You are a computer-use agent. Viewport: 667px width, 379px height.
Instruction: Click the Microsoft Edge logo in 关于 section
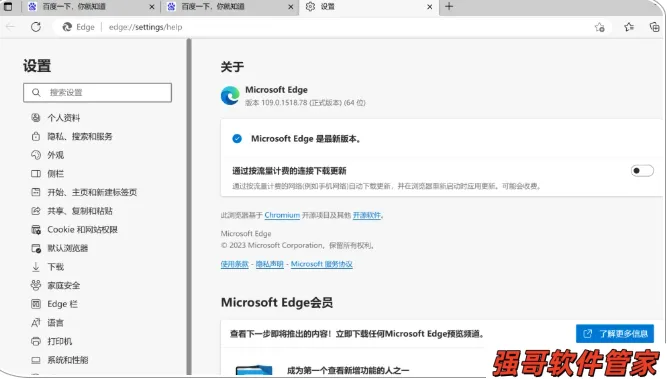[x=230, y=96]
